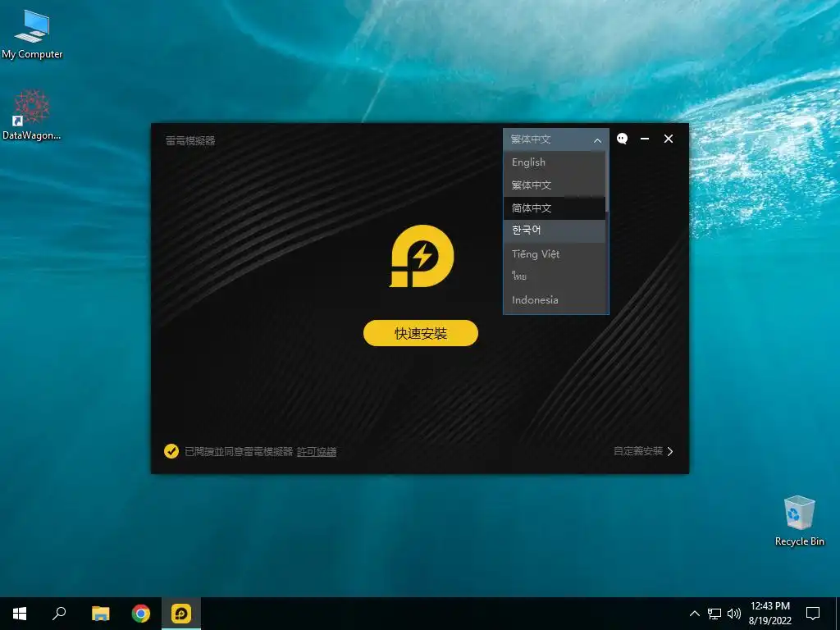Click the LDPlayer installer taskbar icon
Screen dimensions: 840x630
point(181,614)
